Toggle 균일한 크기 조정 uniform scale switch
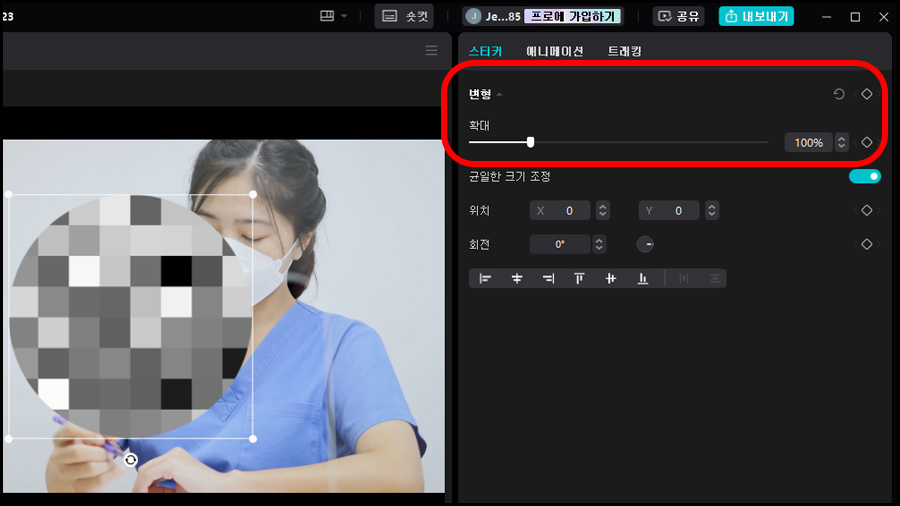Viewport: 900px width, 506px height. click(864, 176)
